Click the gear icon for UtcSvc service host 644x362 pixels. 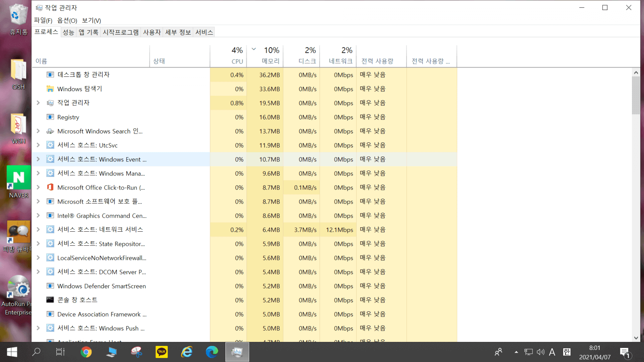[50, 145]
